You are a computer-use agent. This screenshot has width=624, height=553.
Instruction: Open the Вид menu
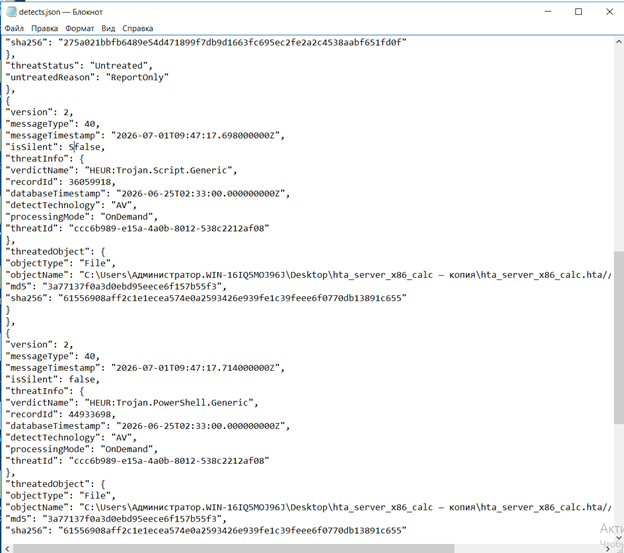coord(108,28)
